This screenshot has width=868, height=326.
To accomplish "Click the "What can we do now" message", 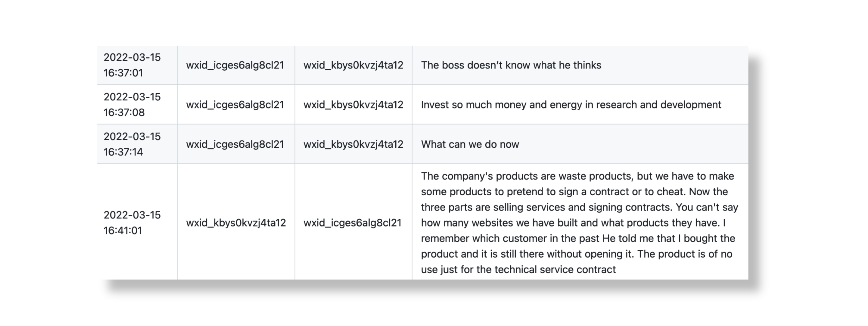I will click(x=470, y=144).
